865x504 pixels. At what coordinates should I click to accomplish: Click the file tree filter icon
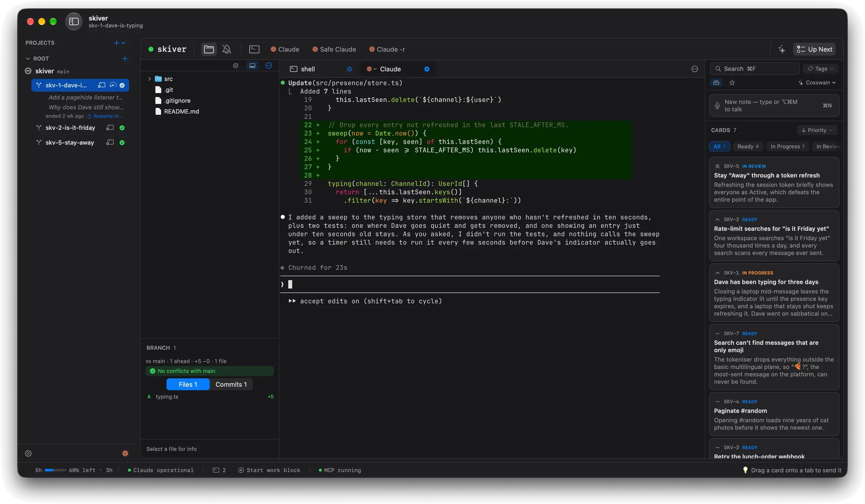click(x=236, y=65)
